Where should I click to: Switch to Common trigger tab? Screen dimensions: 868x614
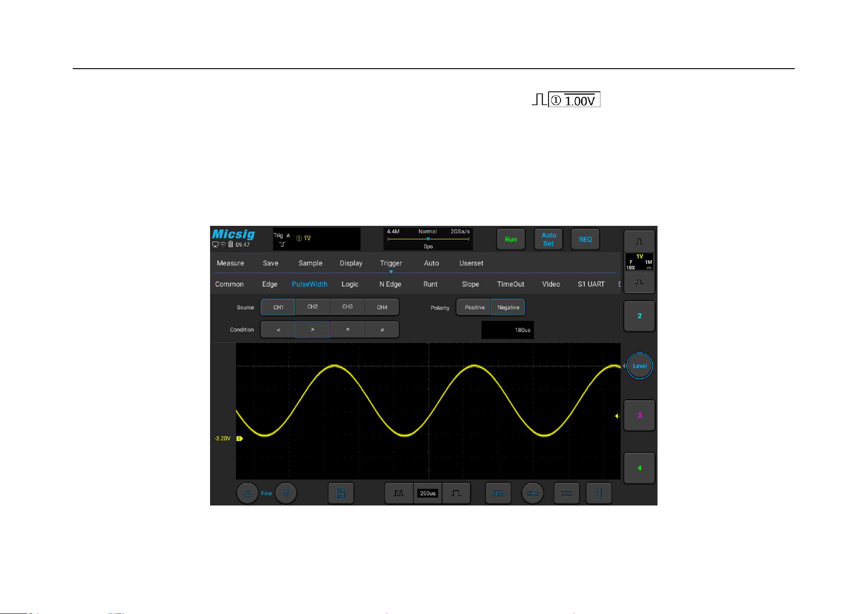pos(230,284)
